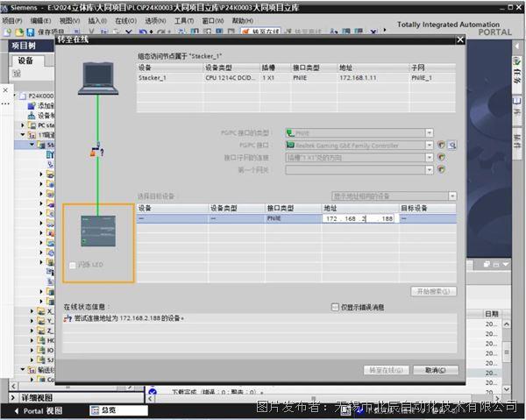The height and width of the screenshot is (420, 526).
Task: Expand the PC sta tree node arrow
Action: pos(23,125)
